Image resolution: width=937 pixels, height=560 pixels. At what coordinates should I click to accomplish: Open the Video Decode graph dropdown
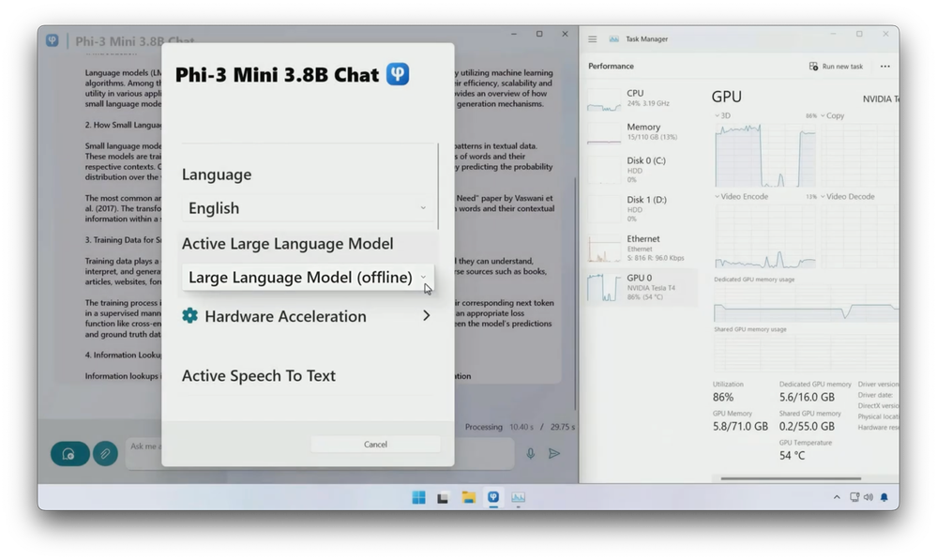click(847, 196)
